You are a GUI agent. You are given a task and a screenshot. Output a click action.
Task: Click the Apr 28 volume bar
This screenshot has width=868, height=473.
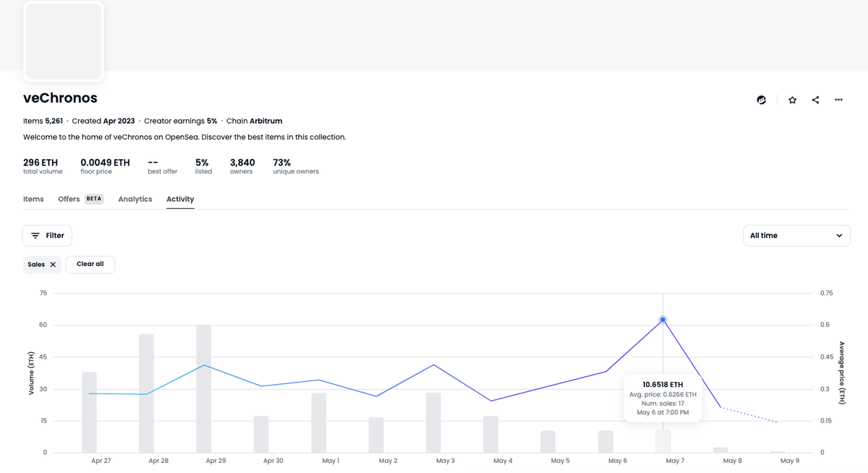[147, 393]
